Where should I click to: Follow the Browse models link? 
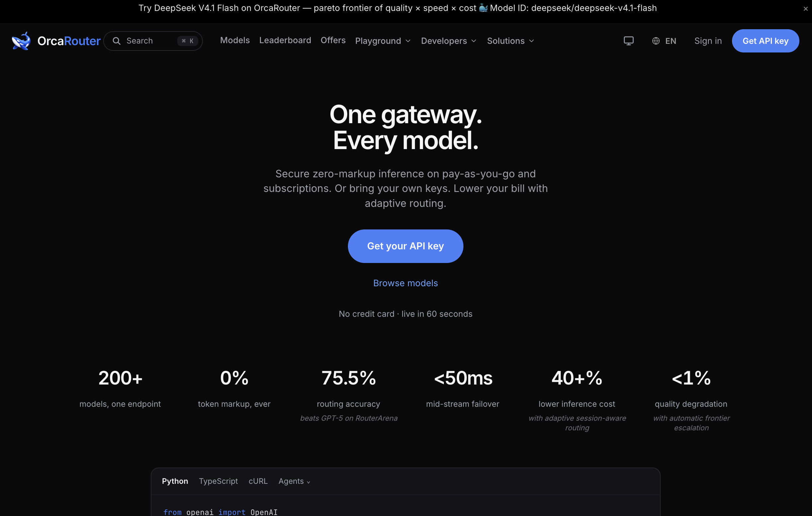pyautogui.click(x=405, y=283)
